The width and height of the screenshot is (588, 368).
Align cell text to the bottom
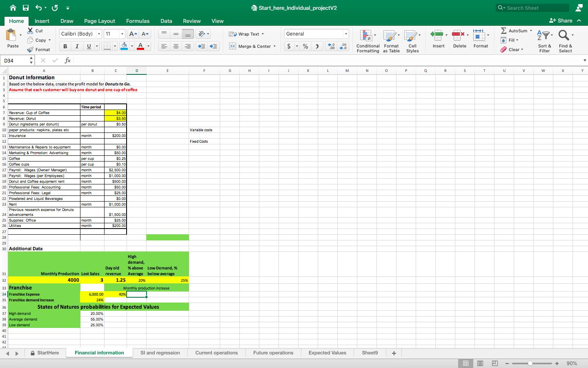(x=188, y=34)
